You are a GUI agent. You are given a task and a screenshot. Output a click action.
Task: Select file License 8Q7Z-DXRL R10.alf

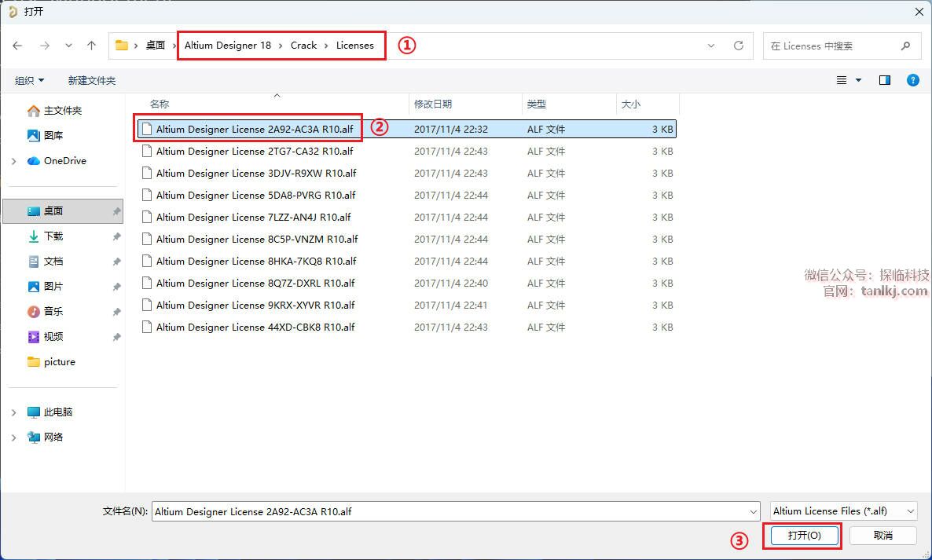click(x=406, y=283)
